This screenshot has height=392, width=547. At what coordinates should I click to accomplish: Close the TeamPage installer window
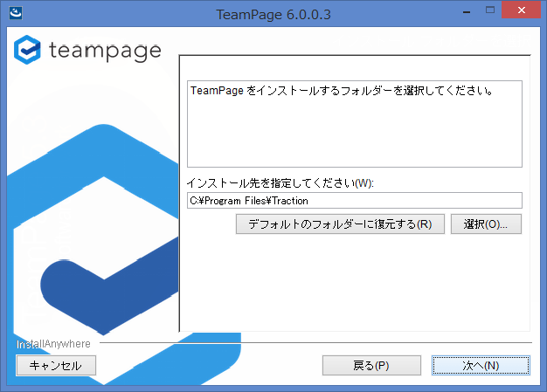[x=521, y=10]
